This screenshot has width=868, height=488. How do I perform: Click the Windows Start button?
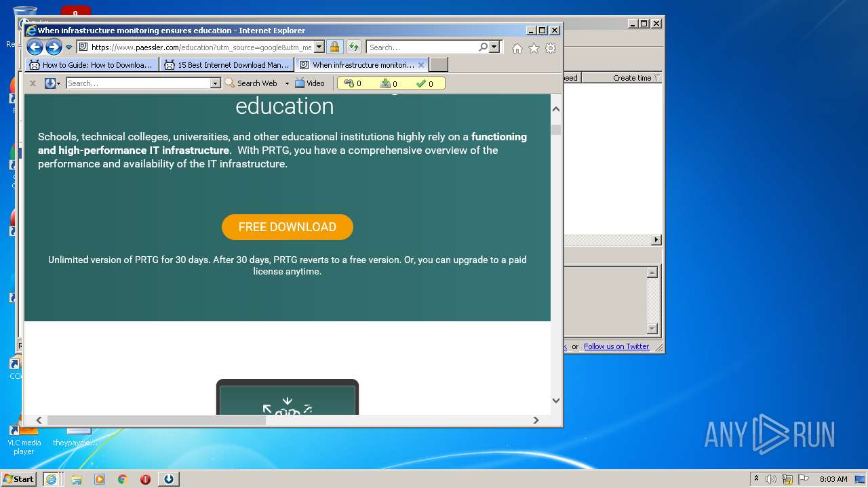[18, 479]
